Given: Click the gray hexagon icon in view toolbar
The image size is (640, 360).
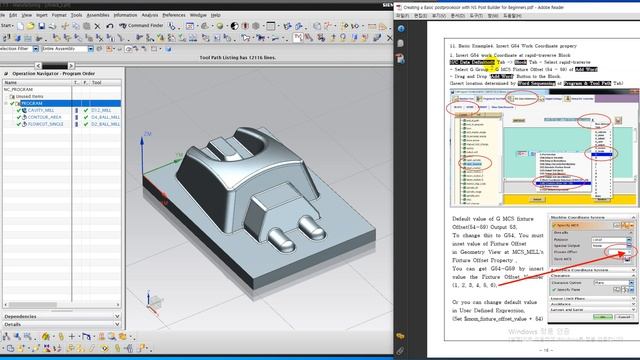Looking at the screenshot, I should click(x=256, y=26).
